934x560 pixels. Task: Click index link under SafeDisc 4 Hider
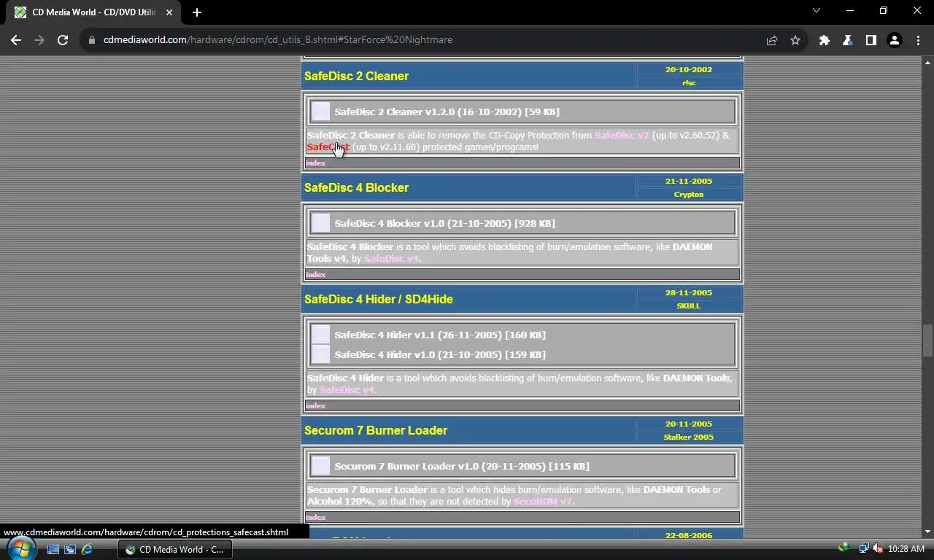(315, 405)
